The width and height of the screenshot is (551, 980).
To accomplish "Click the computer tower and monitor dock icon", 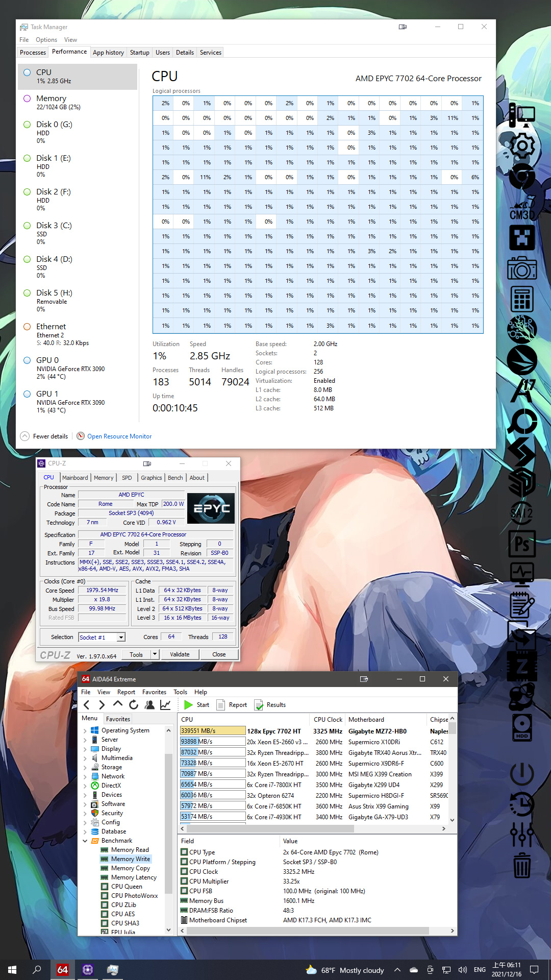I will pos(522,115).
